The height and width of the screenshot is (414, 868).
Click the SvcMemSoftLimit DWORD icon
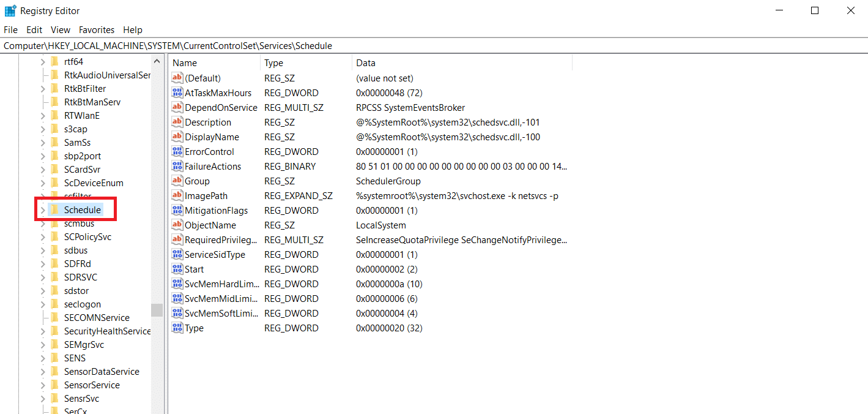click(177, 314)
